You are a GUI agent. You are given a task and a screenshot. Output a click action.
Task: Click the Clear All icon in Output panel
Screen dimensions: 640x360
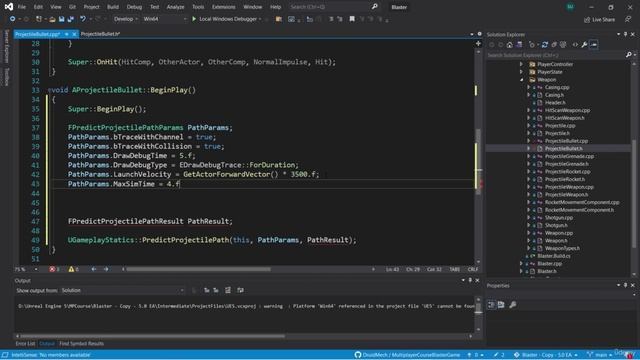228,290
